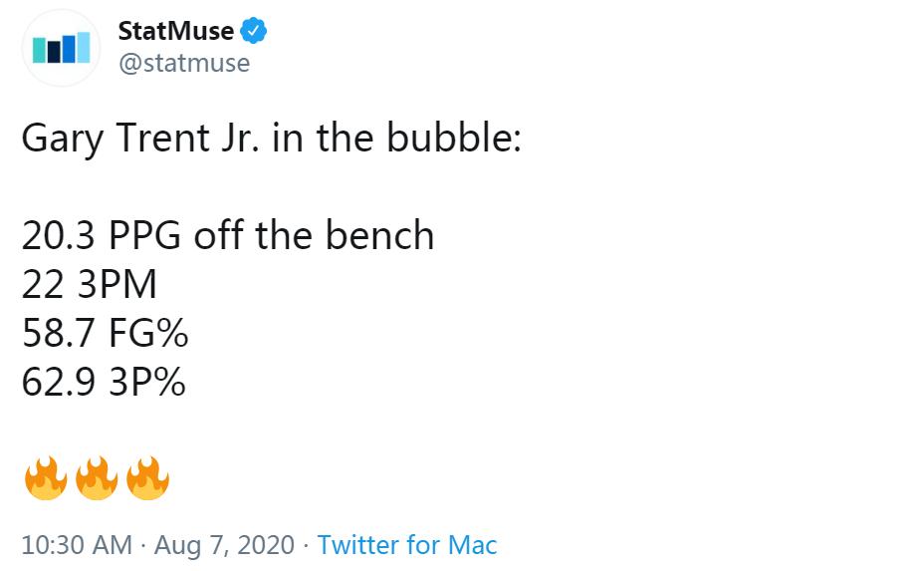Click the light blue bar in StatMuse logo
Image resolution: width=924 pixels, height=571 pixels.
pyautogui.click(x=83, y=47)
